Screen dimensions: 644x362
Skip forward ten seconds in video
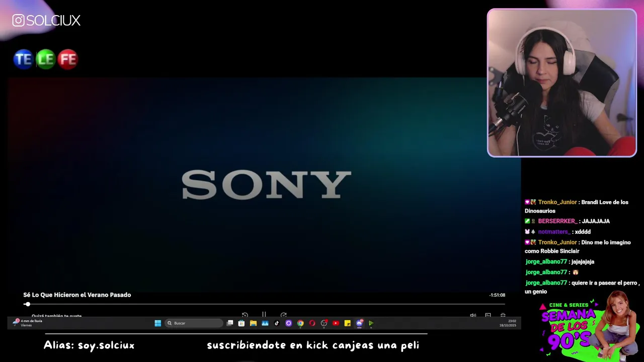point(284,315)
